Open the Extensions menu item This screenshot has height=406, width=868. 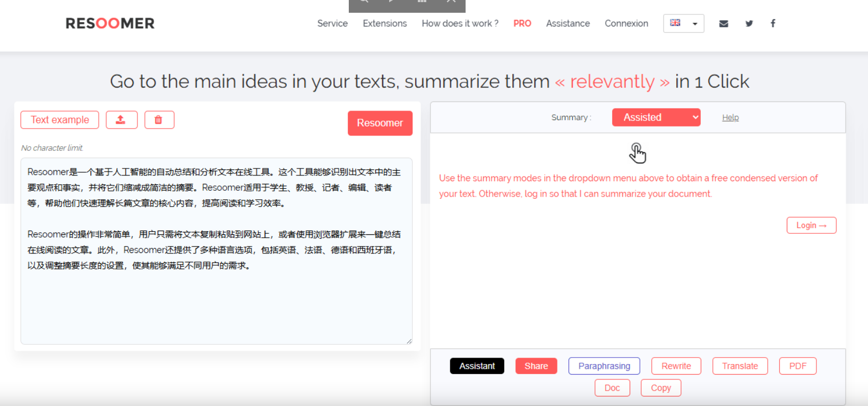point(385,23)
